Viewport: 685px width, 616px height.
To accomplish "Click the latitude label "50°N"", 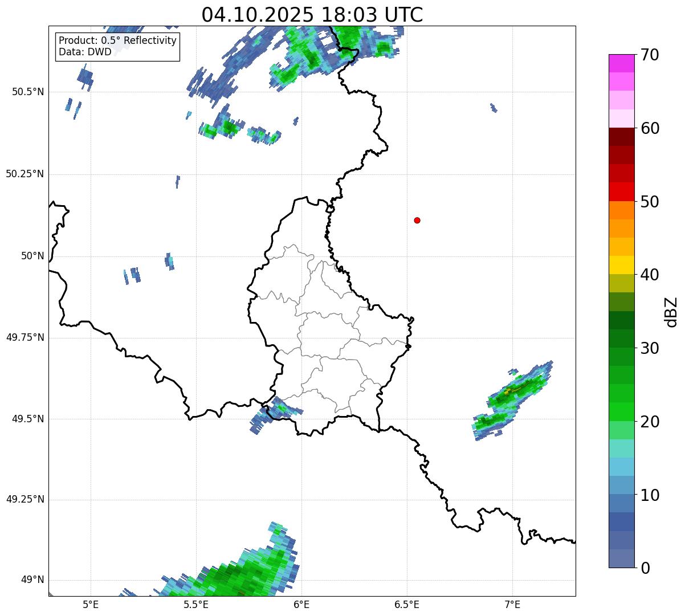I will (32, 256).
